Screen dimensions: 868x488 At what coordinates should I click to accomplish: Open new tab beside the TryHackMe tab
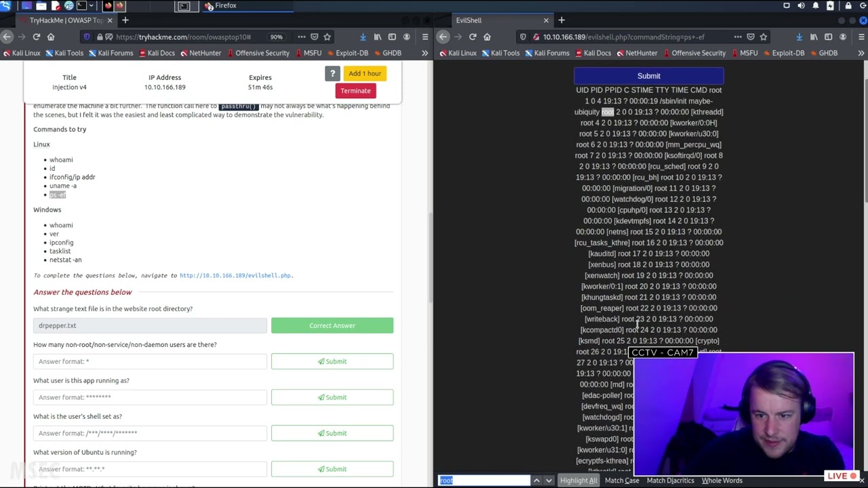point(125,20)
